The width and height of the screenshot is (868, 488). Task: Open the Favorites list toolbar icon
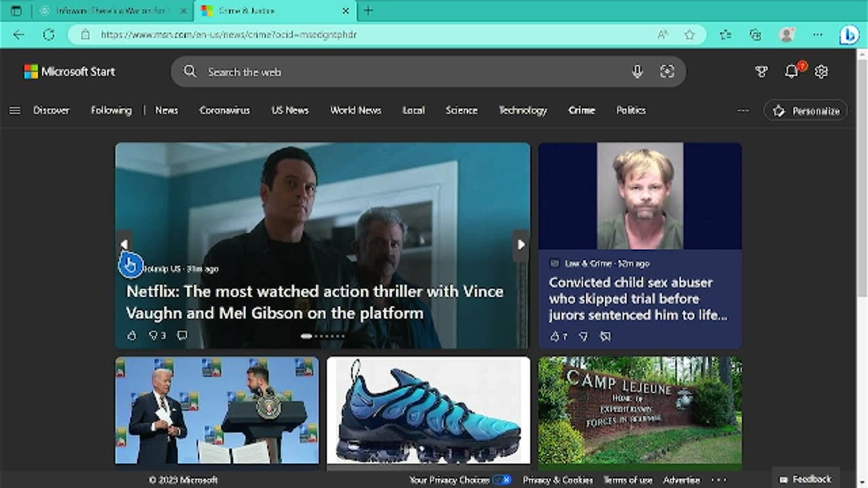(x=726, y=35)
